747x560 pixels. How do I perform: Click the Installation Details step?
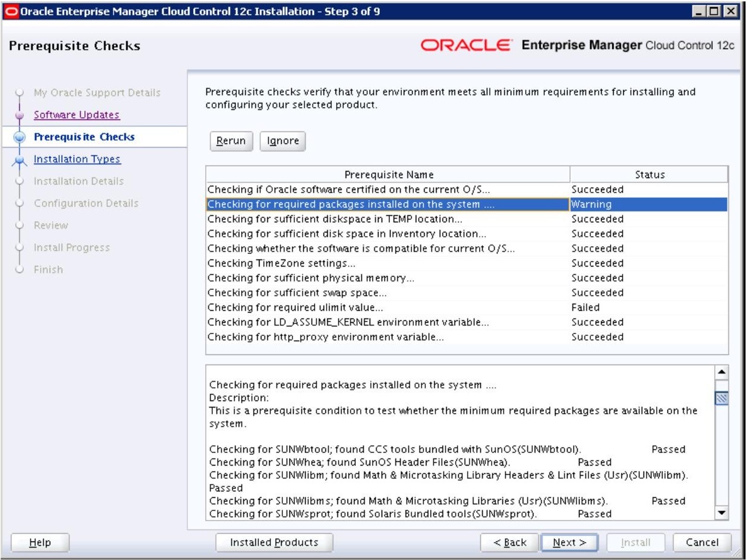click(79, 181)
